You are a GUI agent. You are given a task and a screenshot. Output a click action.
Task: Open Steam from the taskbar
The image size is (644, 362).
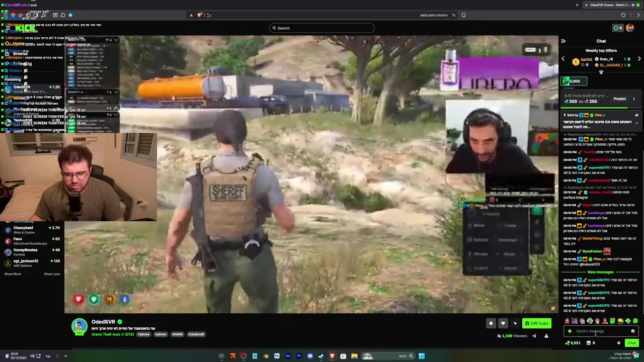[321, 356]
